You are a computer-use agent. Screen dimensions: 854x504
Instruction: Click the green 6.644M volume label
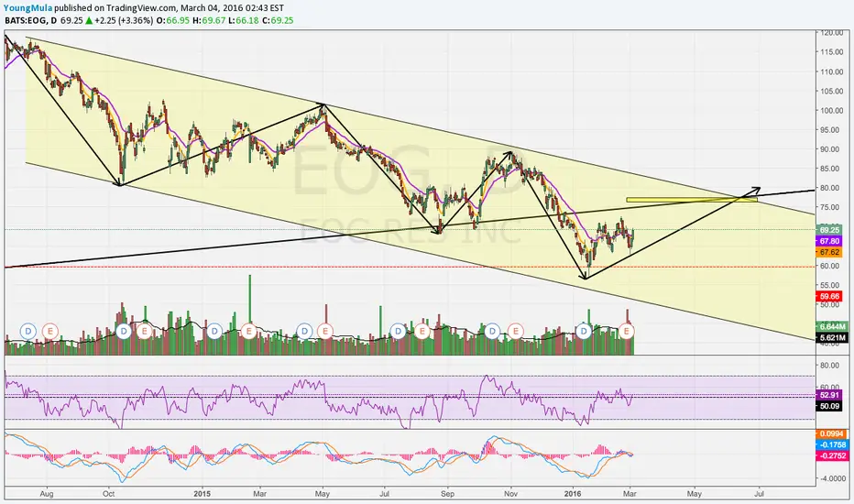pyautogui.click(x=832, y=326)
